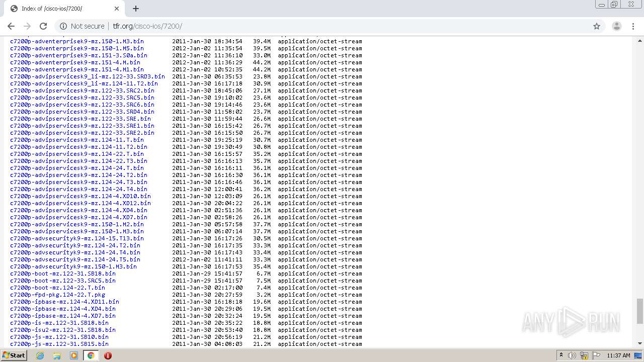The height and width of the screenshot is (362, 644).
Task: Open c7200p-advipservicesk9-mz.124-24.T4.bin
Action: [x=78, y=189]
